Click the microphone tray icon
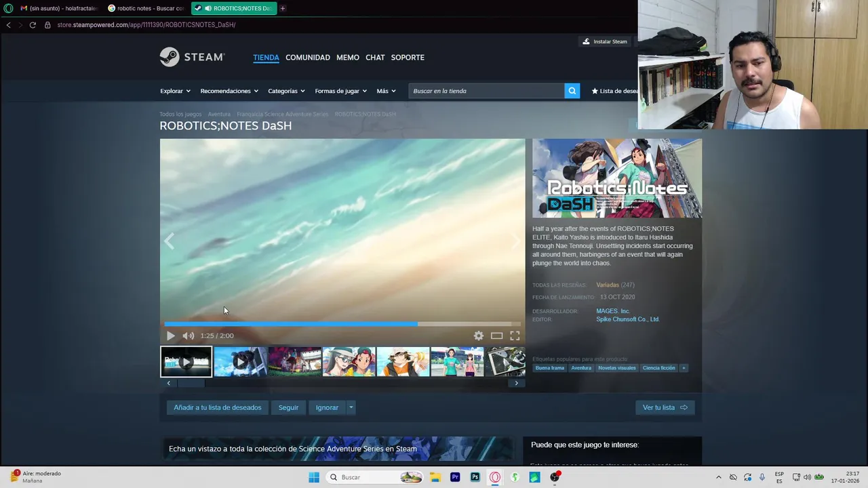 762,477
